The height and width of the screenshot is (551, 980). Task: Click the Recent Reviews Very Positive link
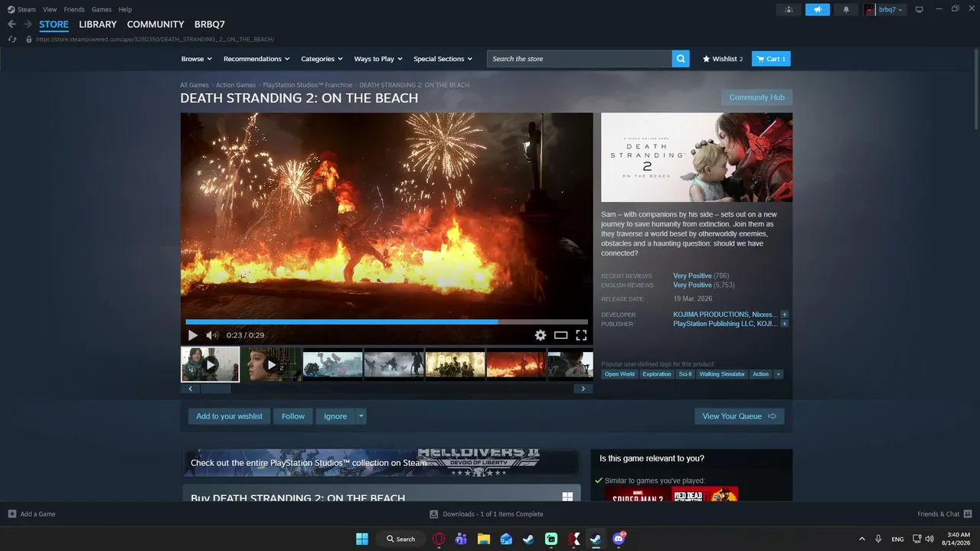point(692,275)
